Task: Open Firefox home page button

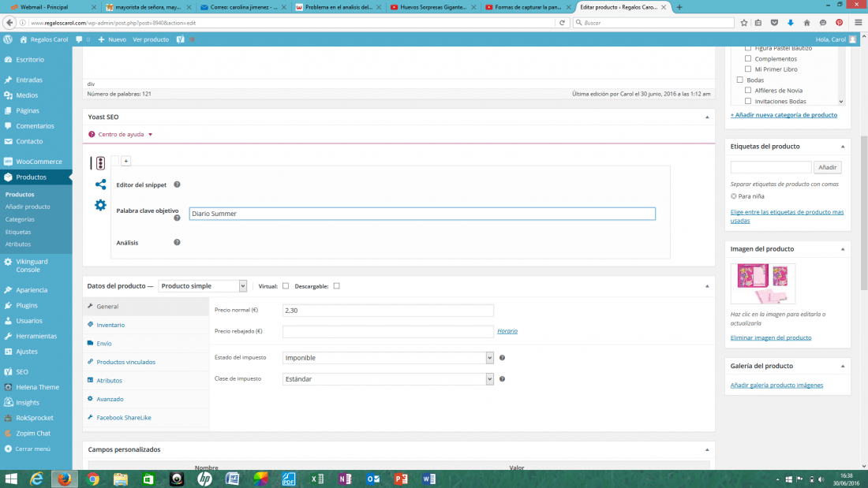Action: point(806,23)
